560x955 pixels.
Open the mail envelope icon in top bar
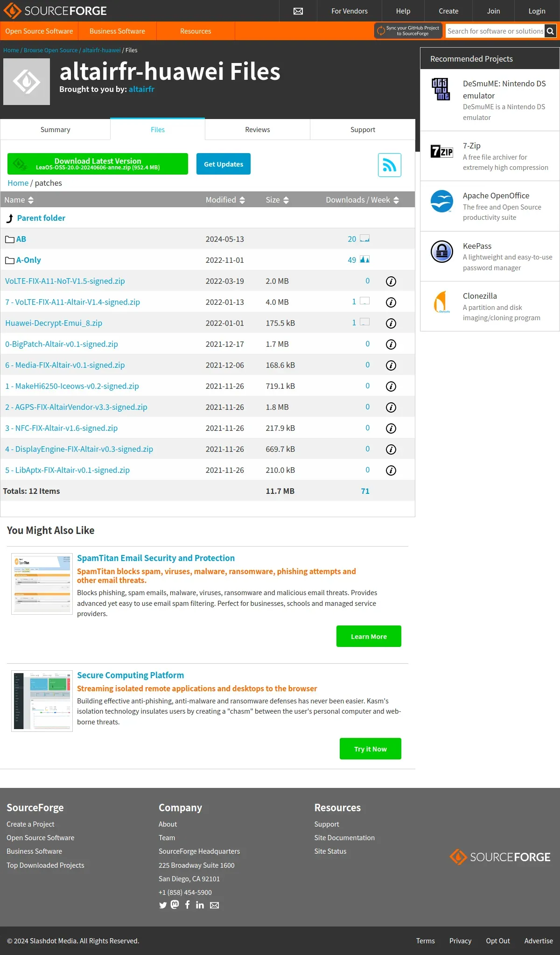coord(298,11)
